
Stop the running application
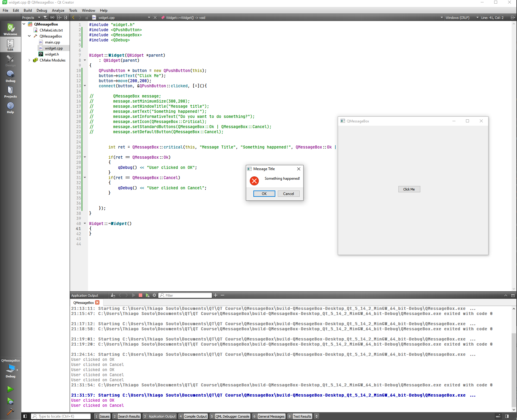141,295
